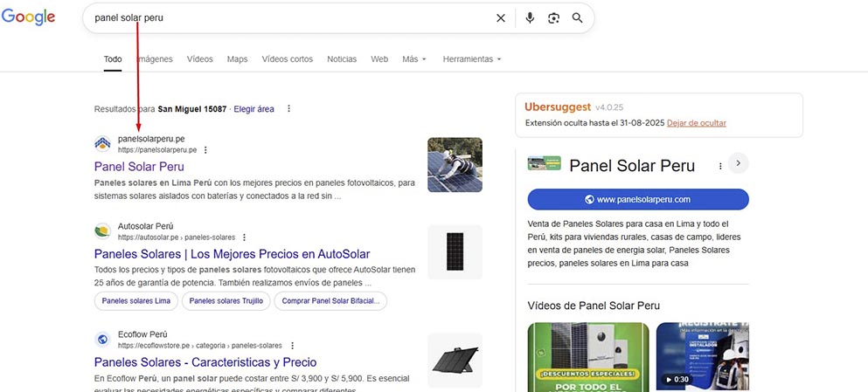Clear the search box with X icon

501,18
